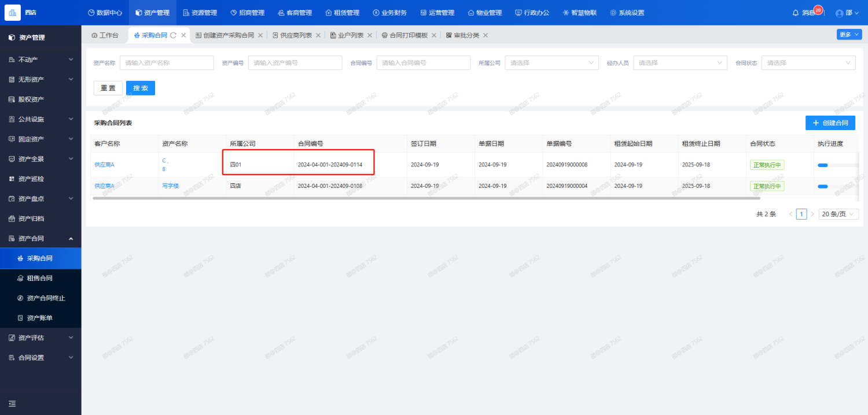Click the 采购合同 submenu icon
868x415 pixels.
point(20,258)
